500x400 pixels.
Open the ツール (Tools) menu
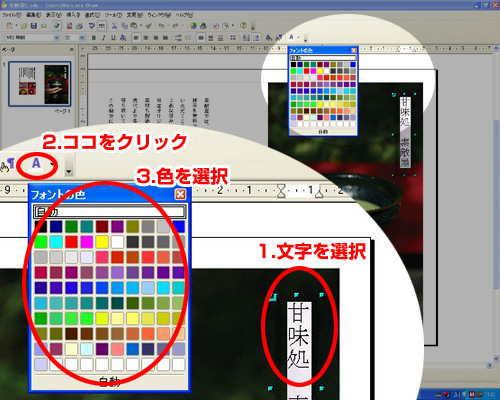(x=113, y=15)
